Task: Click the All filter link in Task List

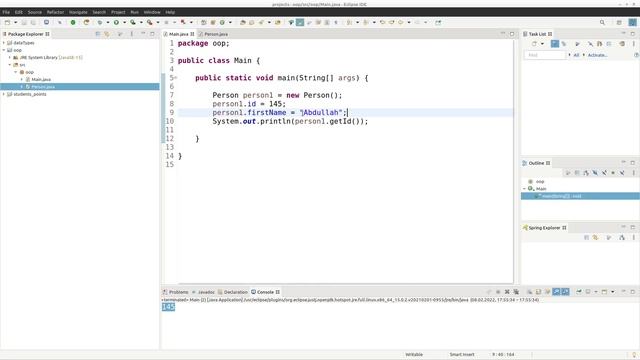Action: point(576,55)
